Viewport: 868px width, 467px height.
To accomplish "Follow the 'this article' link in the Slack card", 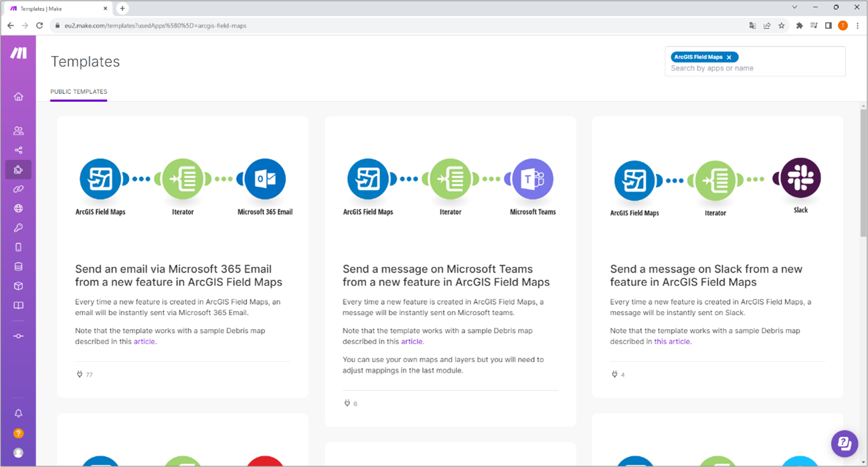I will click(672, 341).
